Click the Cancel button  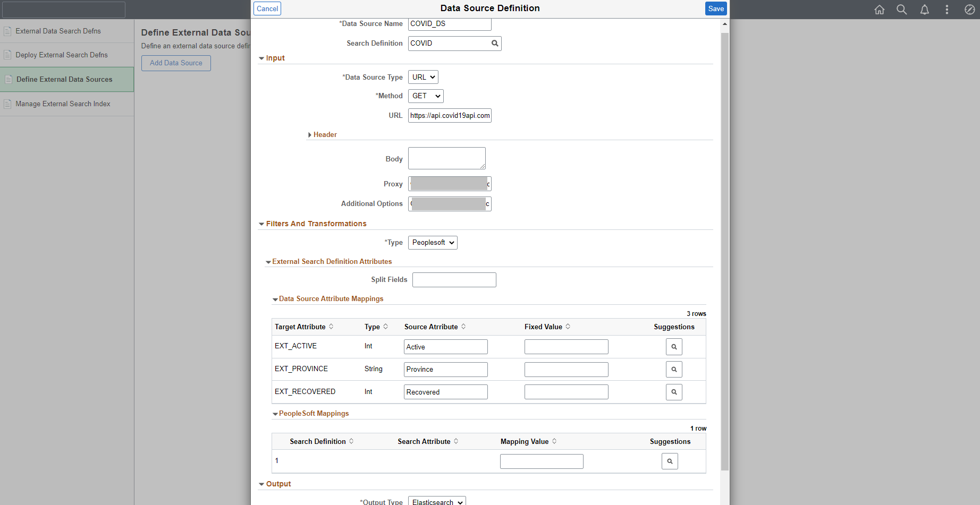coord(267,8)
